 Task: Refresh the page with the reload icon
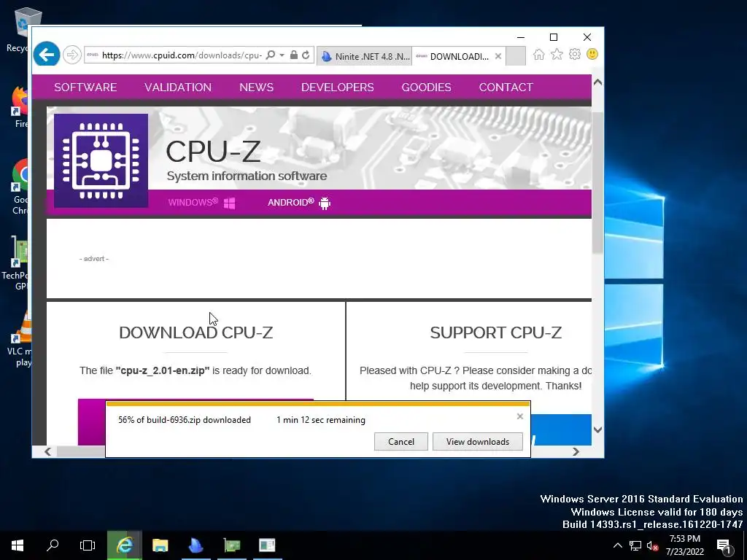pos(306,55)
